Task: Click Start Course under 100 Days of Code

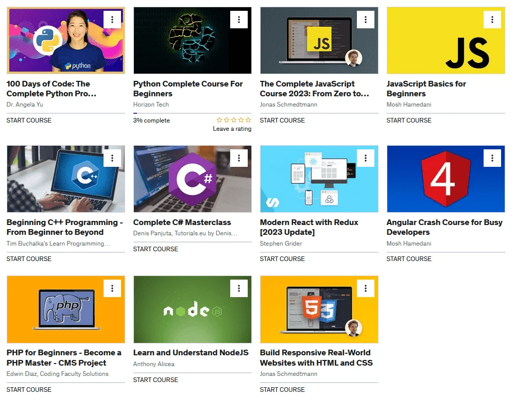Action: [x=29, y=120]
